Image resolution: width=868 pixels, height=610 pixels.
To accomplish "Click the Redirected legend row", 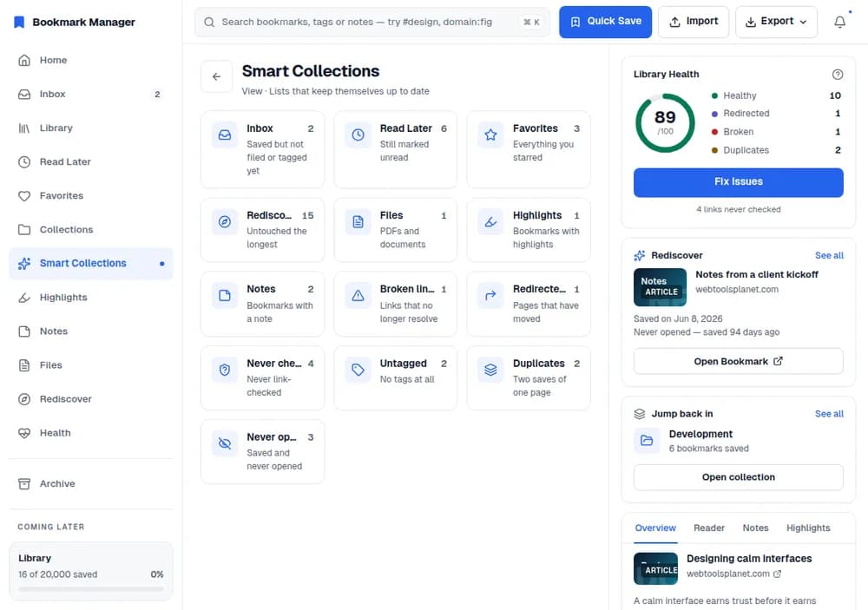I will [x=776, y=113].
